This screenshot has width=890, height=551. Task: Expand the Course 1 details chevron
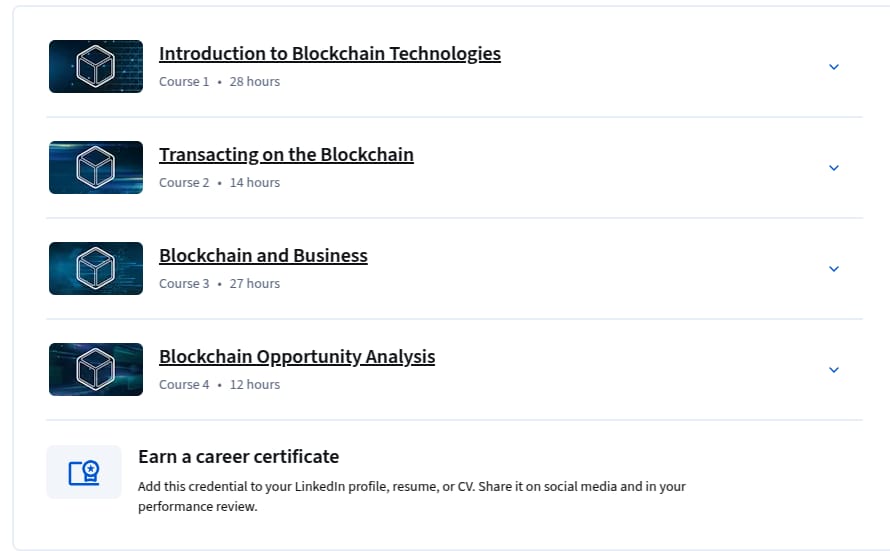coord(834,67)
